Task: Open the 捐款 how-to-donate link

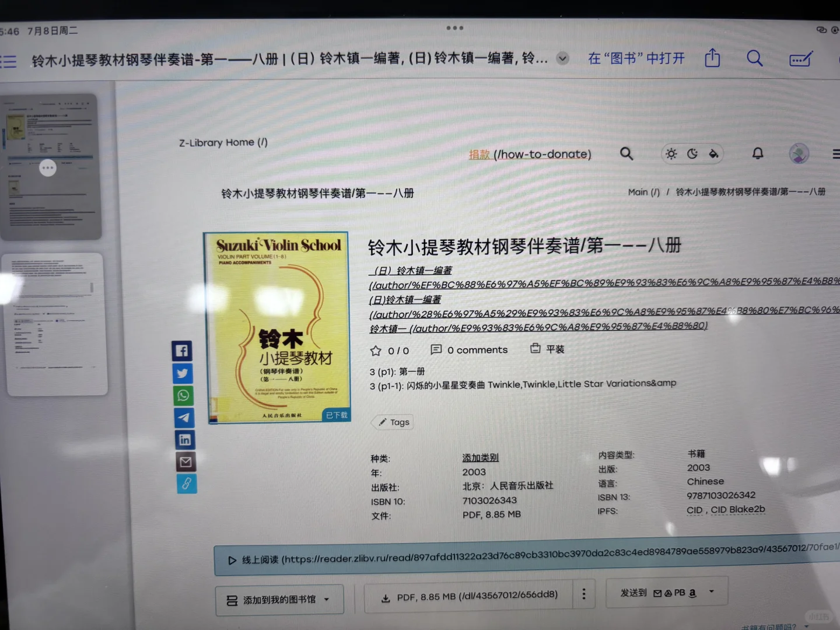Action: [530, 154]
